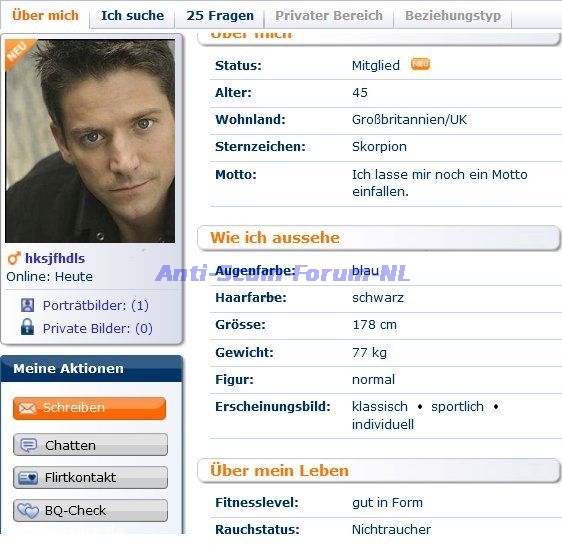This screenshot has width=562, height=545.
Task: Switch to the Ich suche tab
Action: coord(132,15)
